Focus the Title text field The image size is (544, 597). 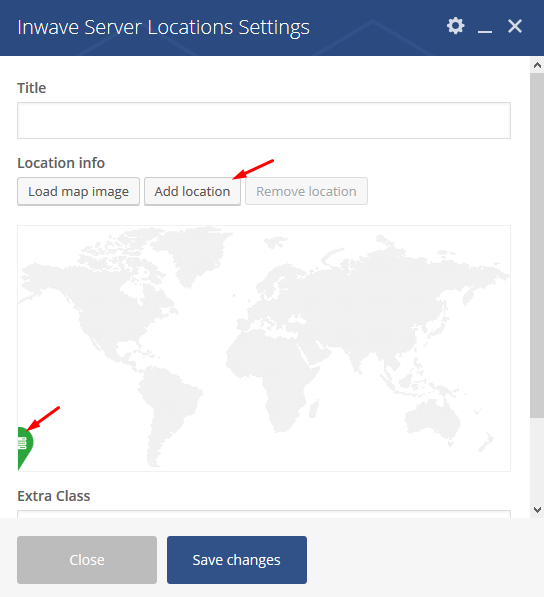coord(264,120)
